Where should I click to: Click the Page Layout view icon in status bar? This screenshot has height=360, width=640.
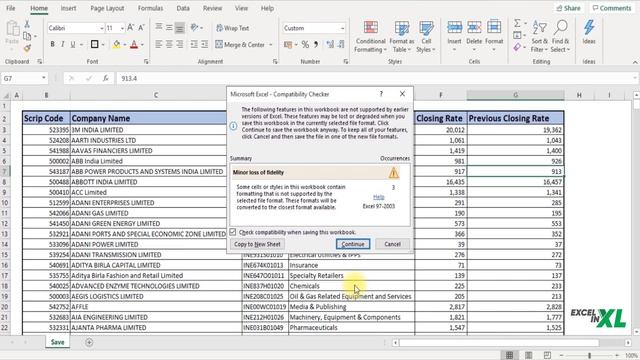pyautogui.click(x=528, y=355)
